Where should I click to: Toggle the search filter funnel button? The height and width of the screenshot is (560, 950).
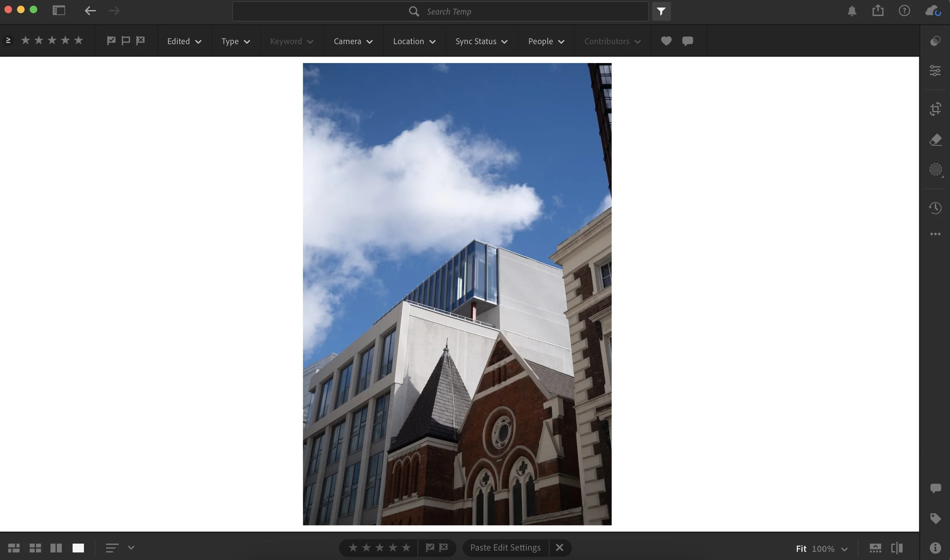[661, 11]
